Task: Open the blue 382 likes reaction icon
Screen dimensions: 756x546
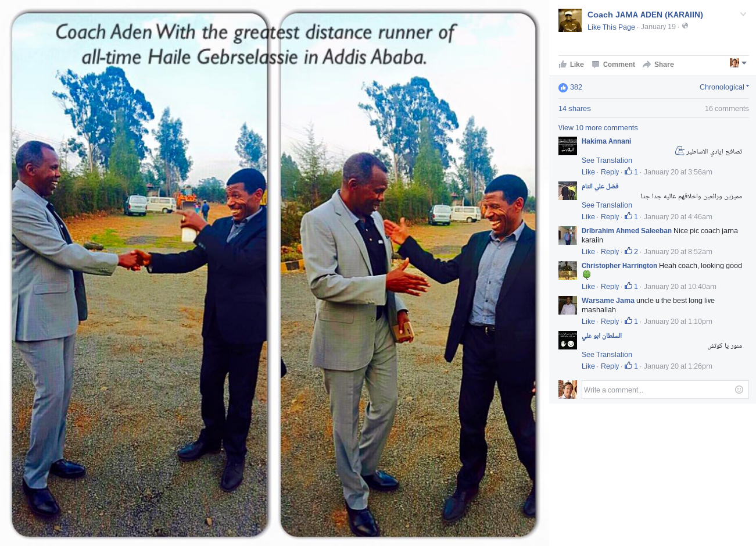Action: click(x=562, y=88)
